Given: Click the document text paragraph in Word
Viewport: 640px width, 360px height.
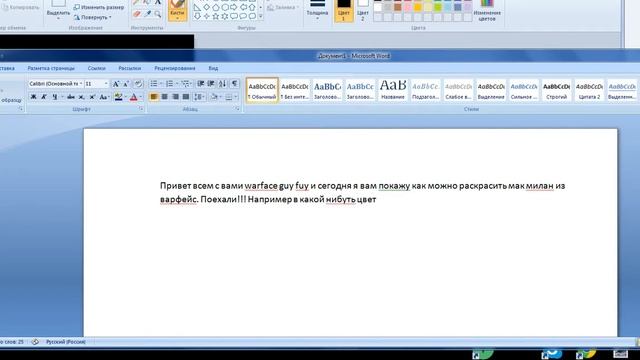Looking at the screenshot, I should pyautogui.click(x=362, y=192).
